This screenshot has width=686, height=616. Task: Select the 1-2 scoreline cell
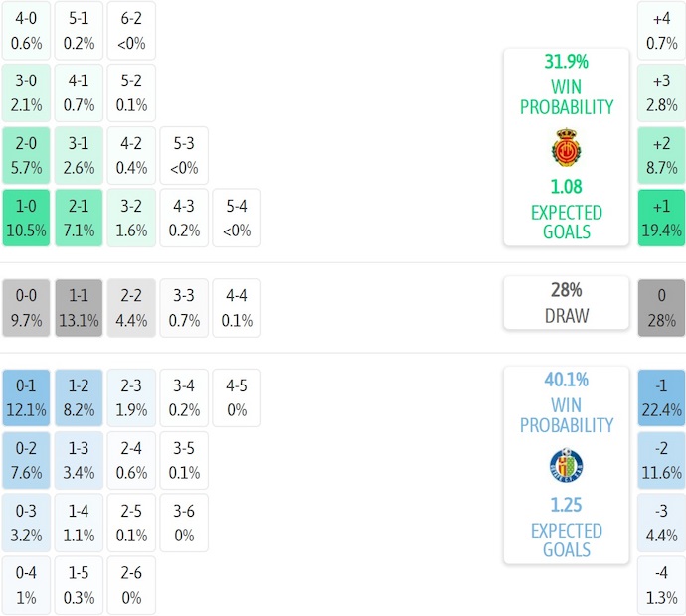[79, 397]
